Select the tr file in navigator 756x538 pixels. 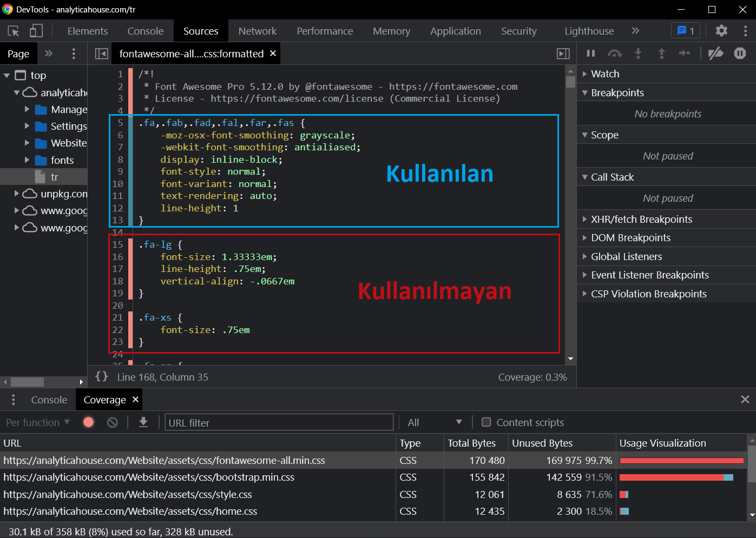click(x=43, y=177)
